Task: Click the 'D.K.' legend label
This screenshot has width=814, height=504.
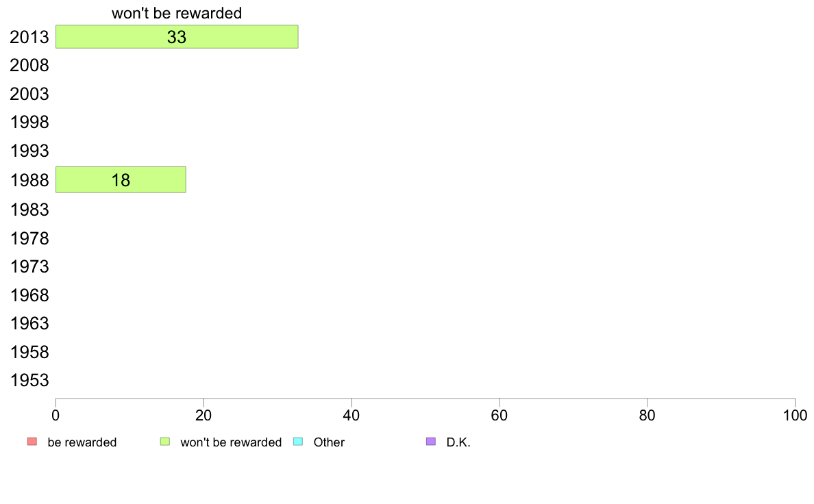Action: coord(458,442)
